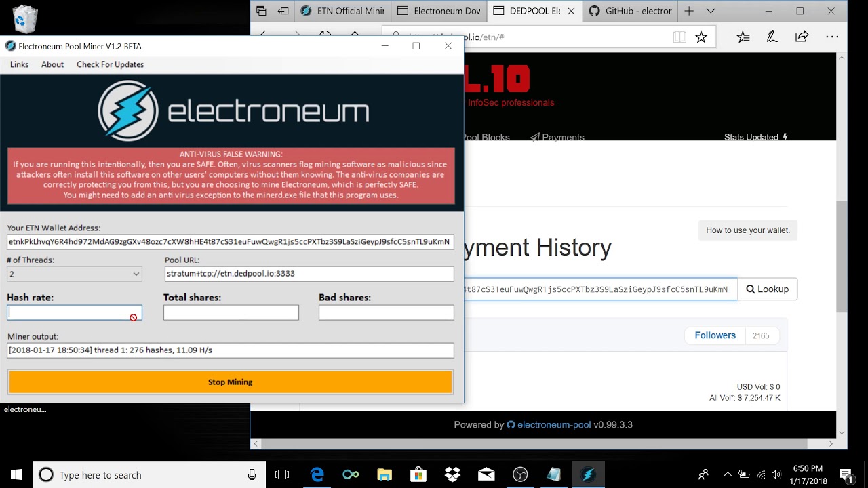Show hidden system tray icons
Image resolution: width=868 pixels, height=488 pixels.
click(728, 475)
